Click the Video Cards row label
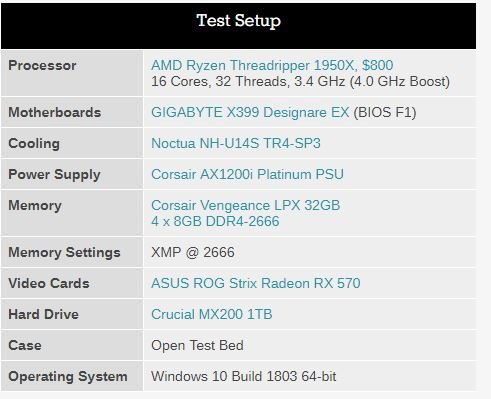 [x=49, y=283]
